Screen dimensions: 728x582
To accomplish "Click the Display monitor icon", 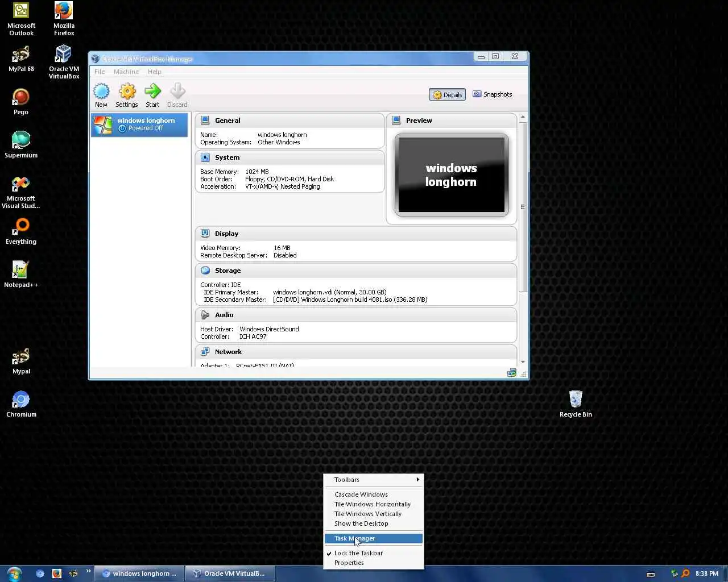I will (x=205, y=234).
